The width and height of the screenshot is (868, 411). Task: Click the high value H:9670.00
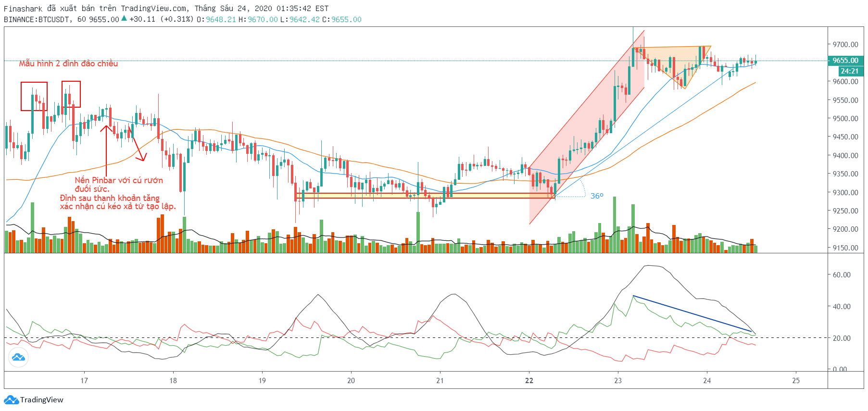tap(258, 19)
